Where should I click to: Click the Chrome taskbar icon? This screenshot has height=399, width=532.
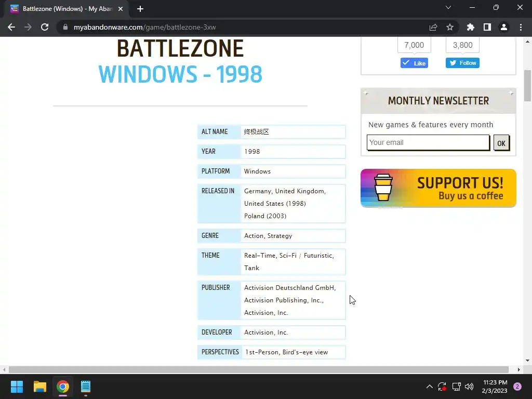coord(63,387)
